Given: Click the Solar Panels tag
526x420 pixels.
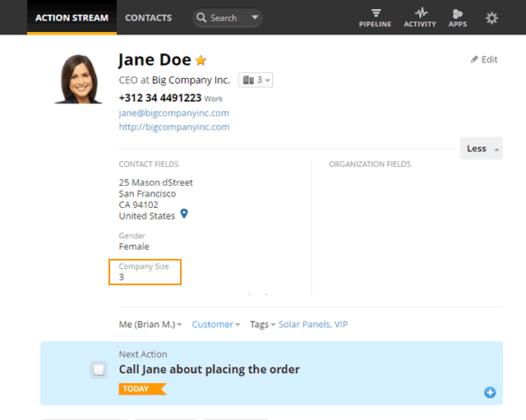Looking at the screenshot, I should tap(305, 325).
